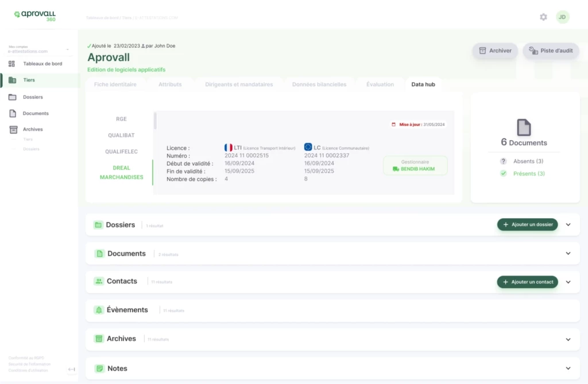Click the archive icon of Archives section

(99, 339)
